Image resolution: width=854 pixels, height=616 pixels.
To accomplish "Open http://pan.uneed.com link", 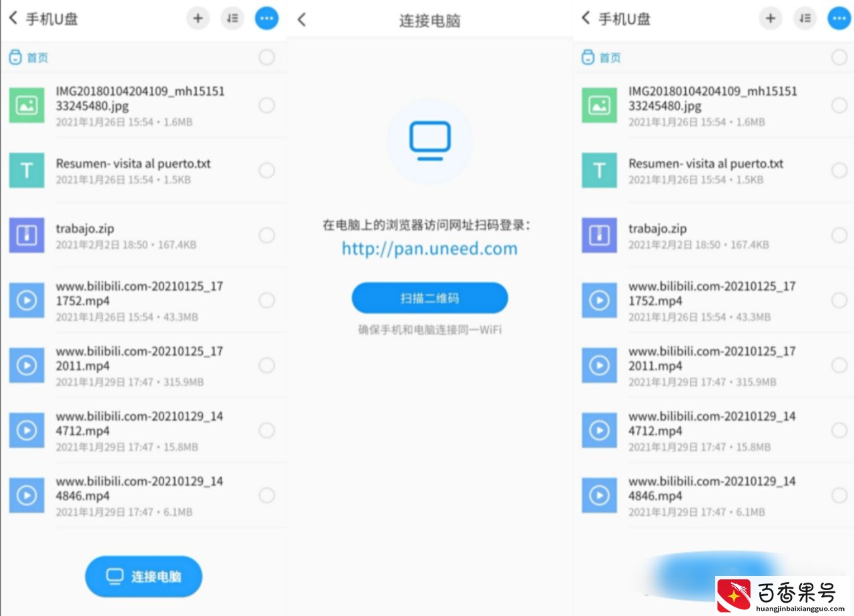I will point(430,249).
